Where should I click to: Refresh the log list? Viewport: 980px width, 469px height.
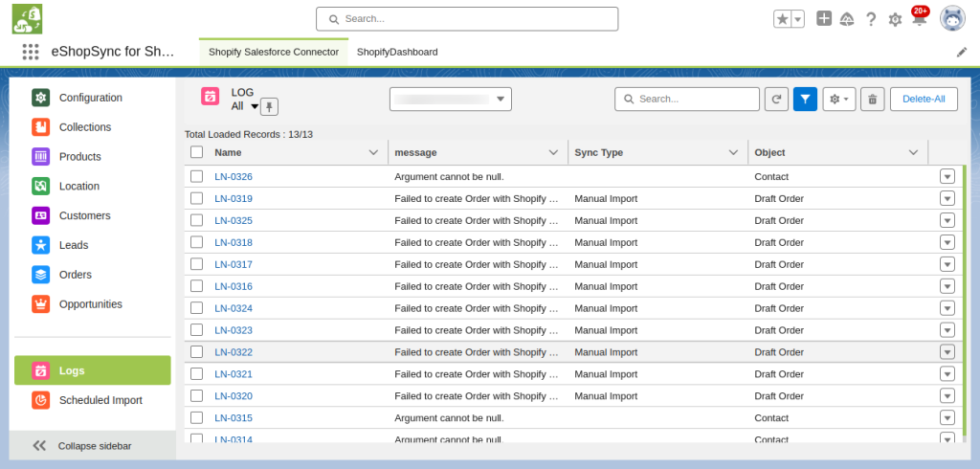(x=776, y=99)
